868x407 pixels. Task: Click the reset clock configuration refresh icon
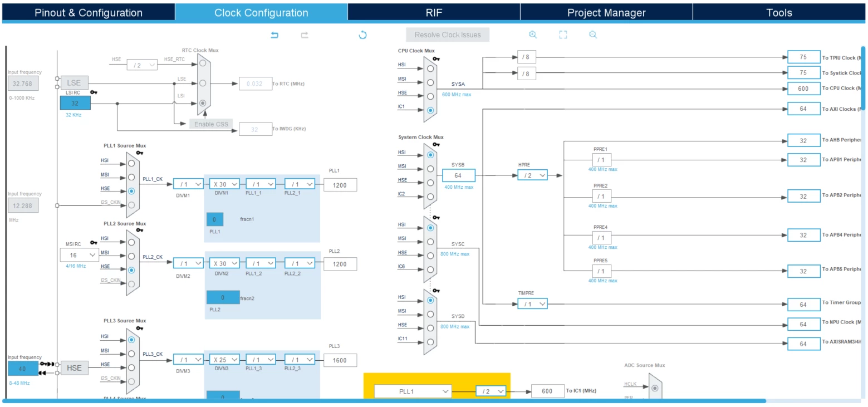[x=362, y=35]
